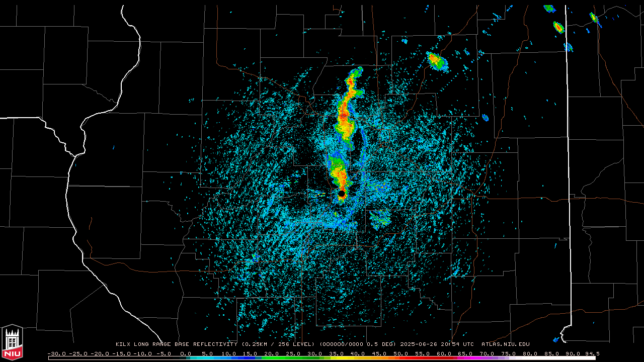Viewport: 644px width, 362px height.
Task: Click the 50.0 scale label
Action: [401, 353]
